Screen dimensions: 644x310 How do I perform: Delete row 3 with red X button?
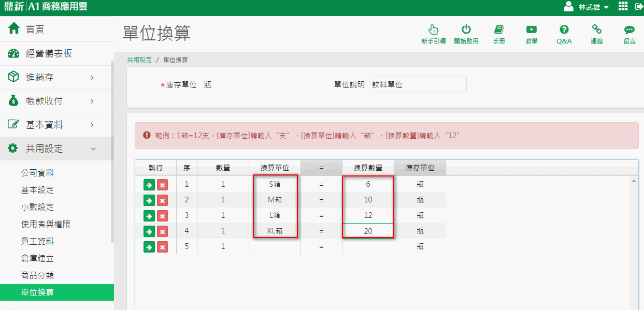(x=162, y=216)
